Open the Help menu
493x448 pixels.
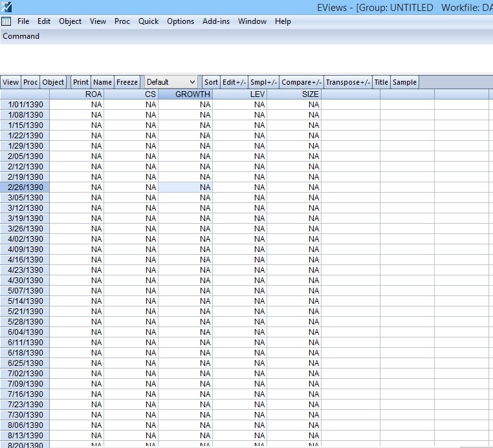click(x=283, y=21)
